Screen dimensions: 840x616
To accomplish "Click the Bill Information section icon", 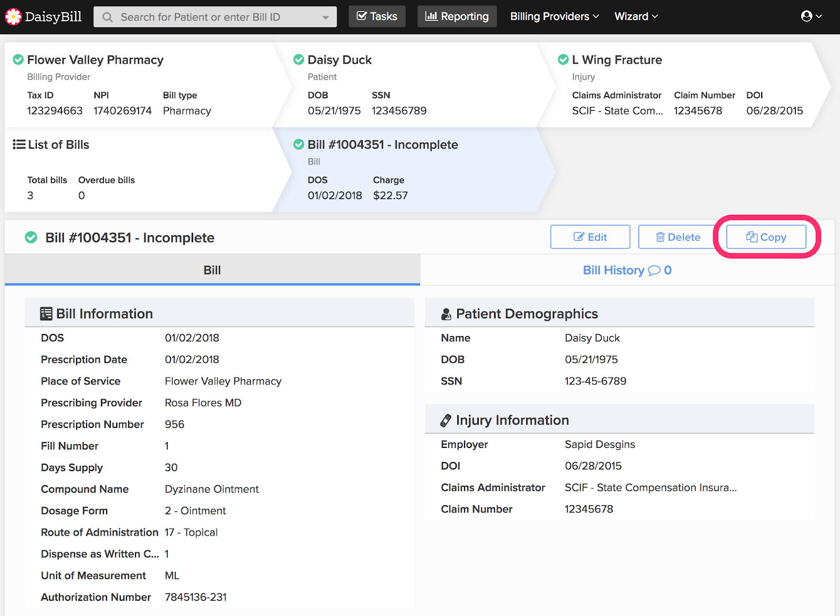I will (x=46, y=314).
